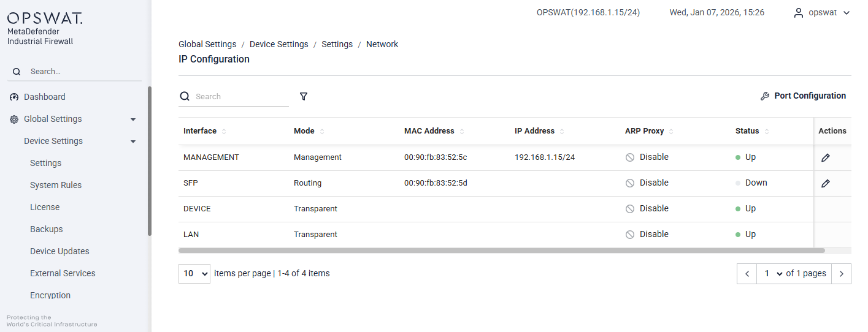Screen dimensions: 868x332
Task: Open the System Rules sidebar item
Action: (x=56, y=185)
